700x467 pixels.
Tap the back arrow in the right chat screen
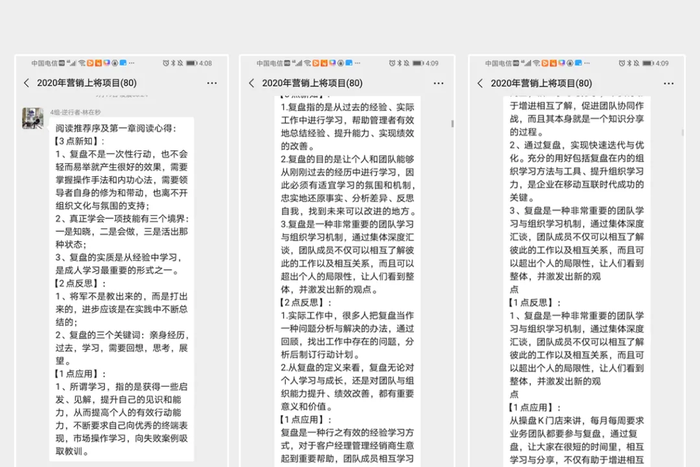pos(479,83)
